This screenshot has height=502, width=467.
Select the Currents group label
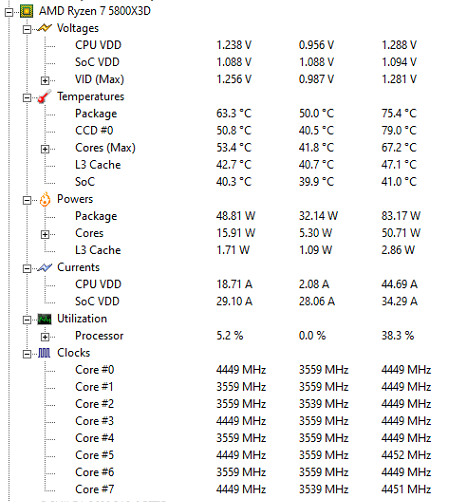click(x=78, y=267)
